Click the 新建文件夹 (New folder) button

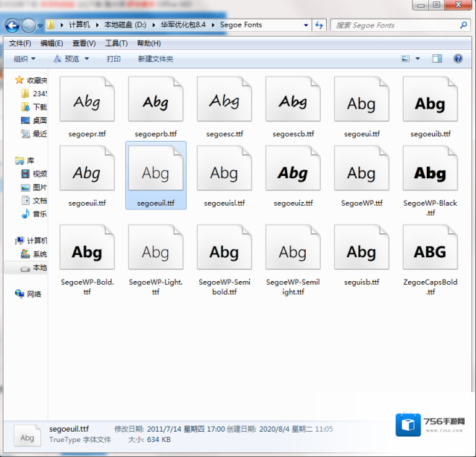click(155, 59)
